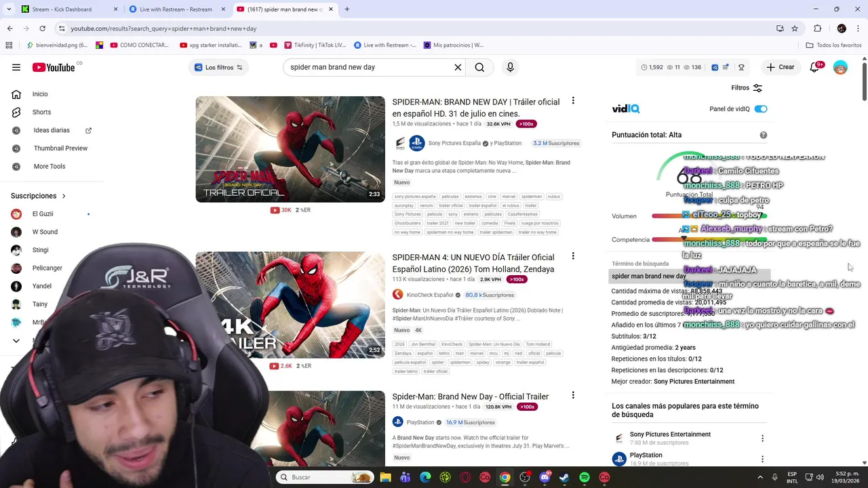Open Sony Pictures España channel name

(454, 143)
